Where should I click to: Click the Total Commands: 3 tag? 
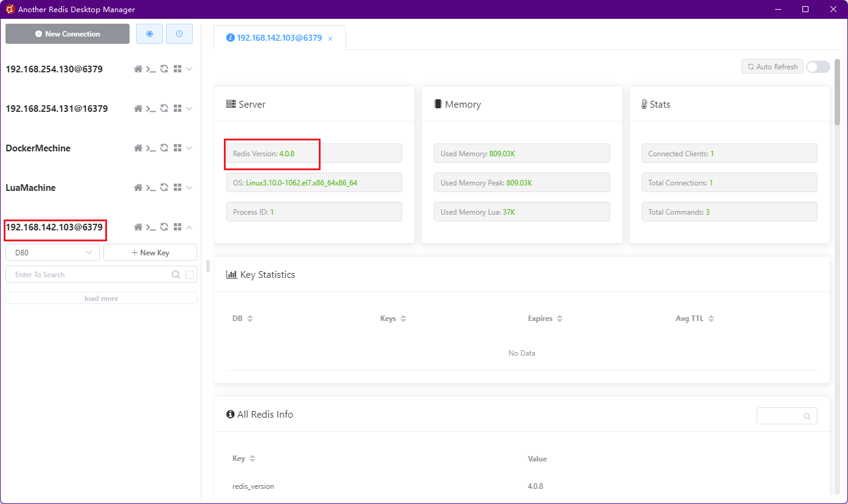[729, 212]
